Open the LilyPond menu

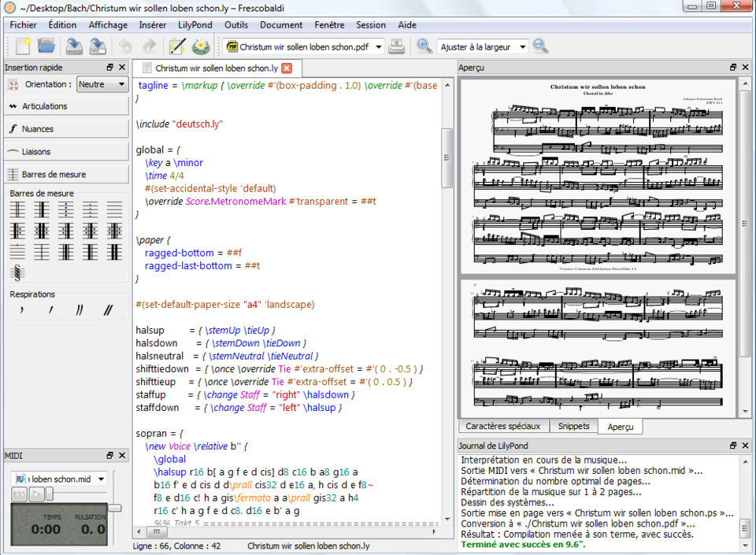(195, 25)
